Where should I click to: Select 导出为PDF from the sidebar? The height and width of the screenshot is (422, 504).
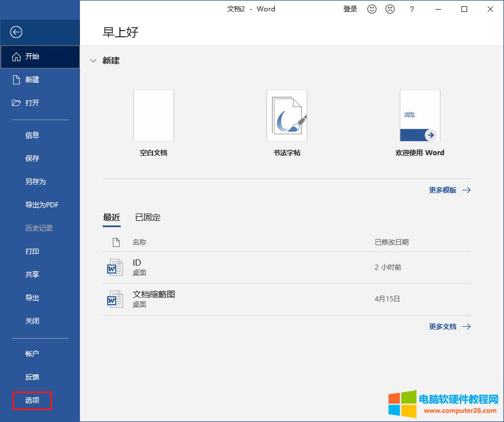(x=41, y=204)
